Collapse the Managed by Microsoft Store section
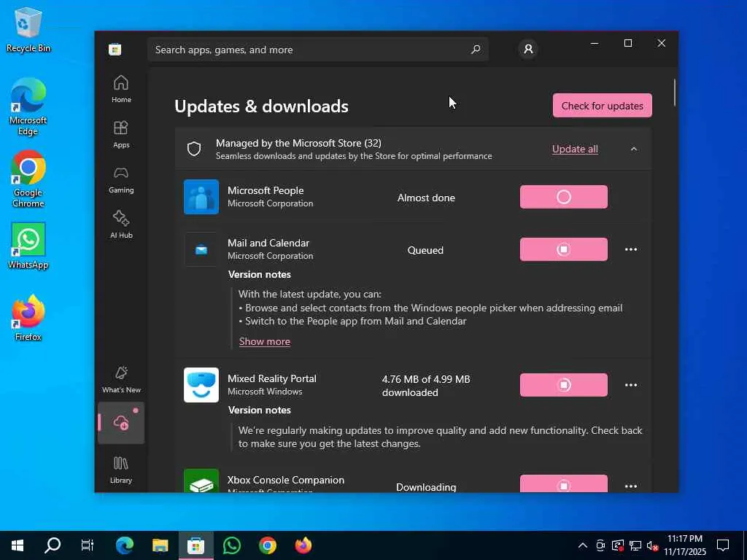 click(x=634, y=149)
